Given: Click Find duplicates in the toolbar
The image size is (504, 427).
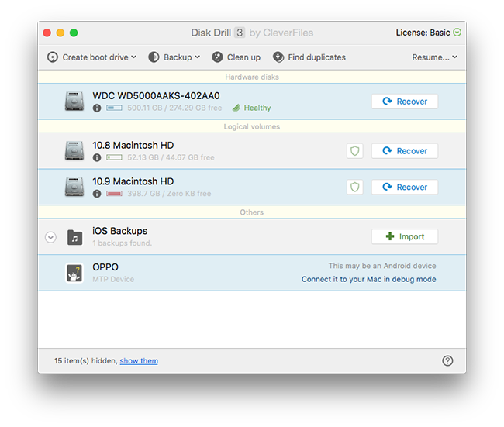Looking at the screenshot, I should coord(309,57).
